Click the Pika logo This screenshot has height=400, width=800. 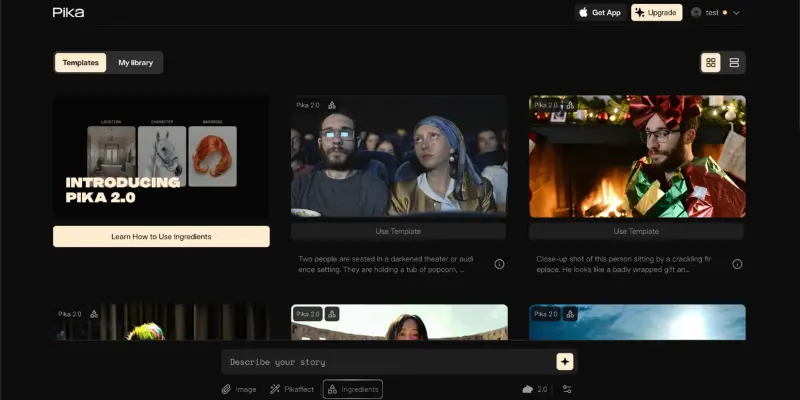[x=68, y=13]
